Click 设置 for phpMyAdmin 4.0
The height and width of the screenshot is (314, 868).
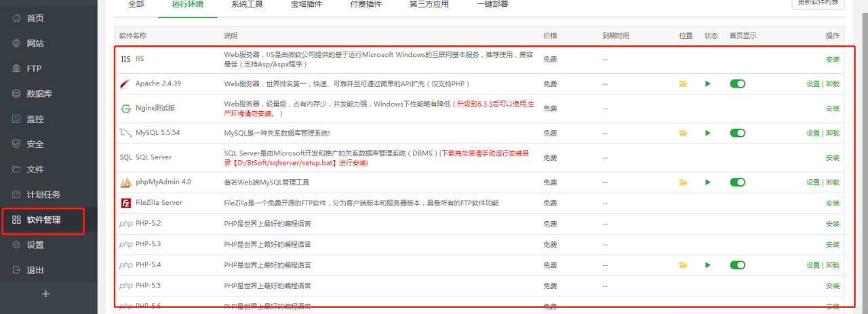[813, 182]
